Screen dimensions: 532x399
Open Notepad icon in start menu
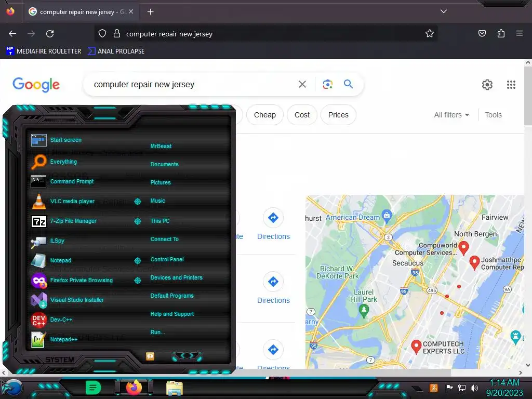click(38, 261)
